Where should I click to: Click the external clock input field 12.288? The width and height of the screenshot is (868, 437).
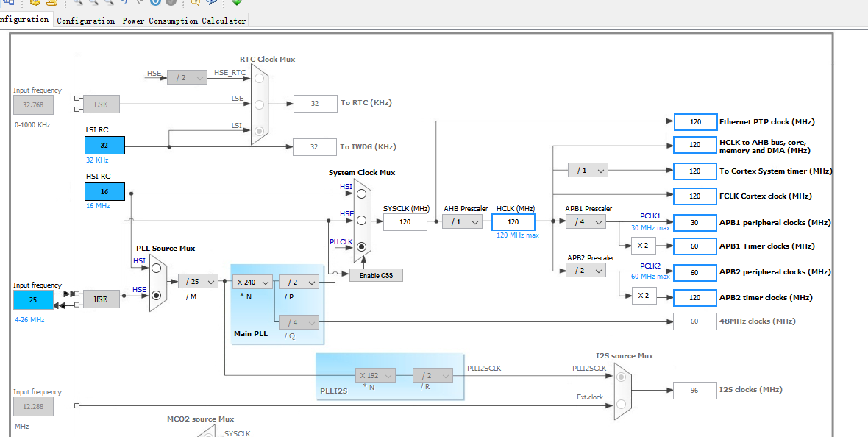pyautogui.click(x=33, y=407)
